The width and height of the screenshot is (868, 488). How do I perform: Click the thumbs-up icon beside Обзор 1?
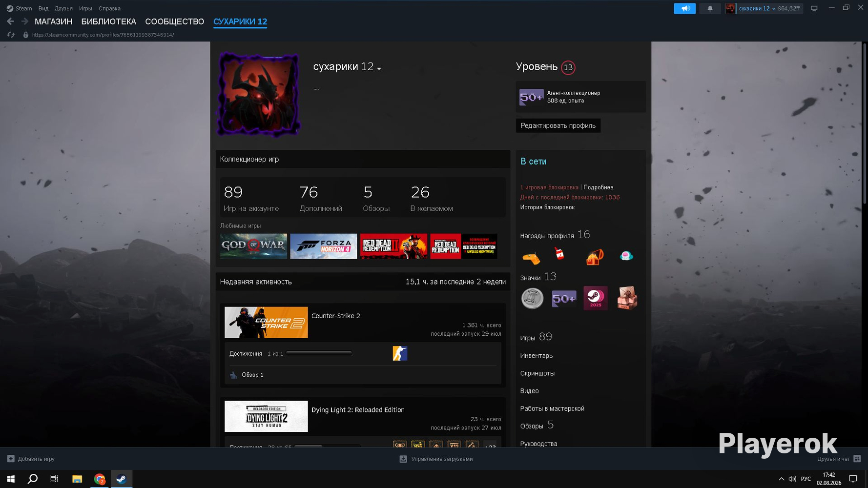[x=233, y=375]
